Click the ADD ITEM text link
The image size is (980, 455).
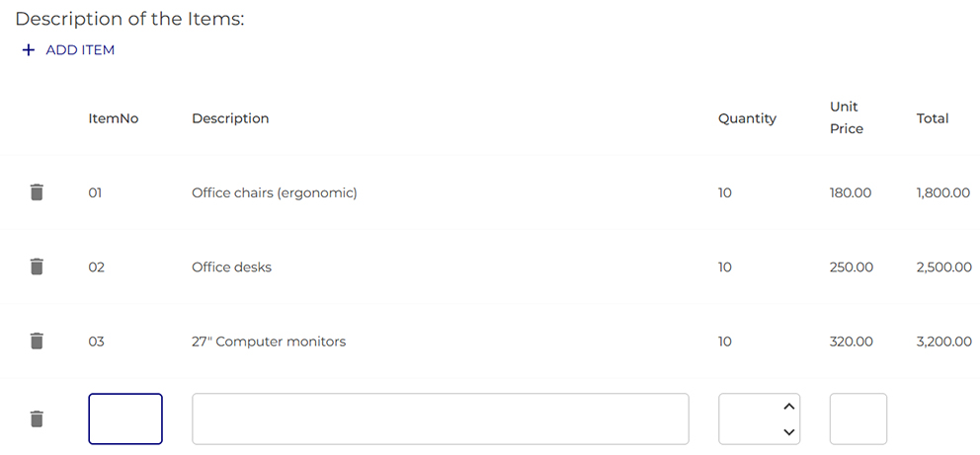[80, 50]
